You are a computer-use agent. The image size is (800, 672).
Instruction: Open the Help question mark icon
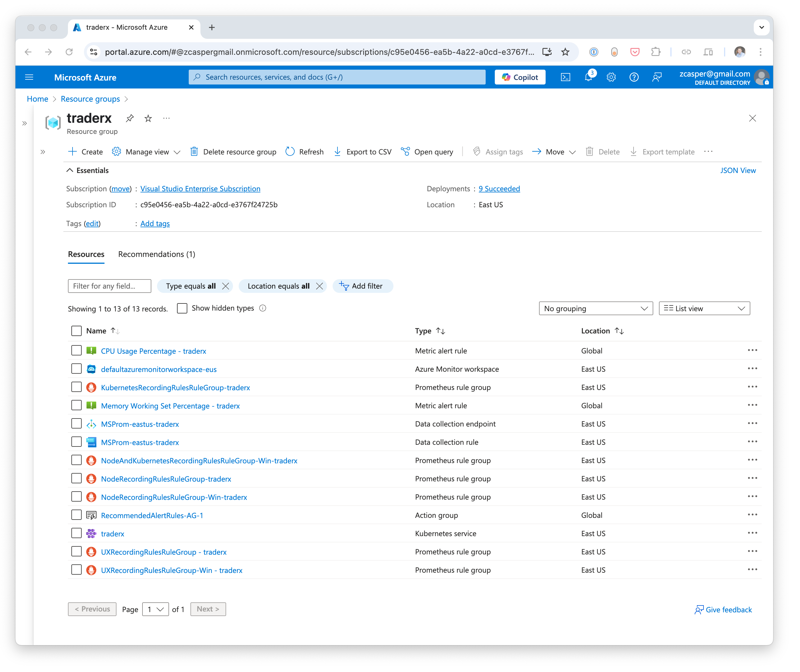pos(634,77)
